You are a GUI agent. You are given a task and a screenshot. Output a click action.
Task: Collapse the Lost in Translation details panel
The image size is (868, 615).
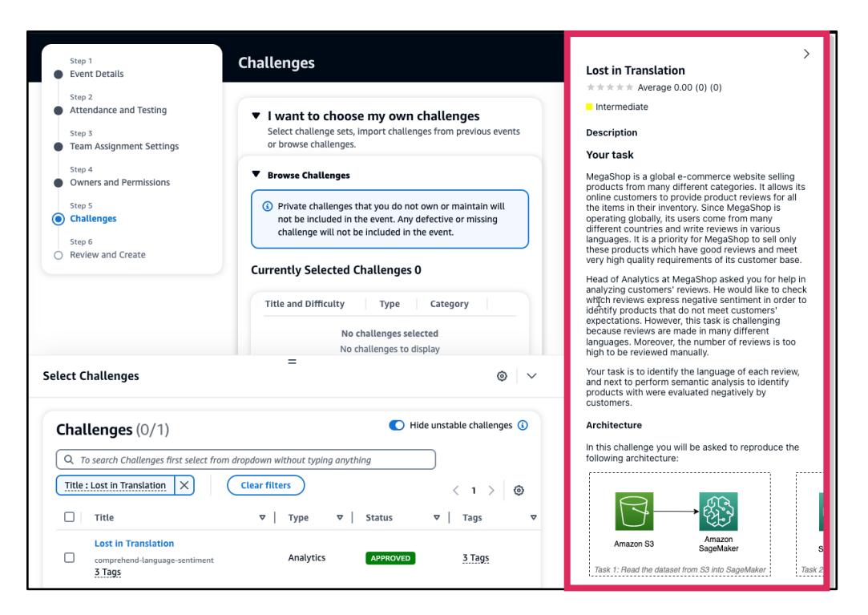805,53
